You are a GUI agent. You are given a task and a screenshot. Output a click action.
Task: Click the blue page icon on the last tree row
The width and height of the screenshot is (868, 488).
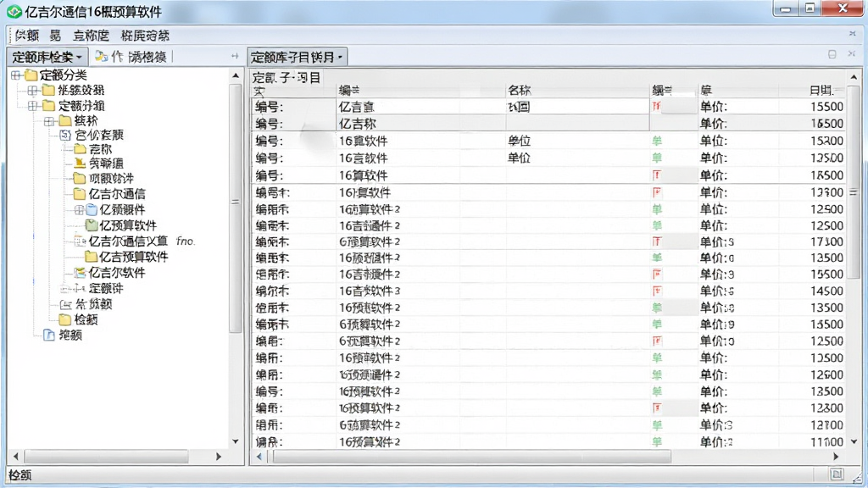pos(48,335)
